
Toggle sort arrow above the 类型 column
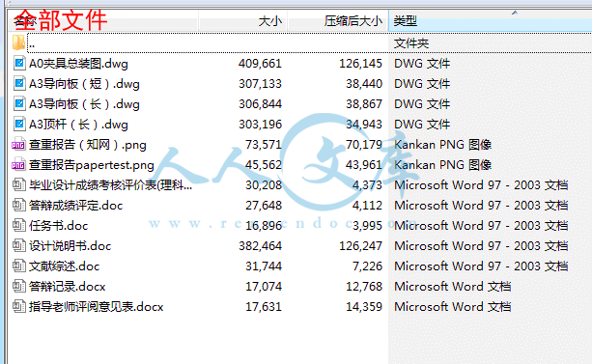515,14
